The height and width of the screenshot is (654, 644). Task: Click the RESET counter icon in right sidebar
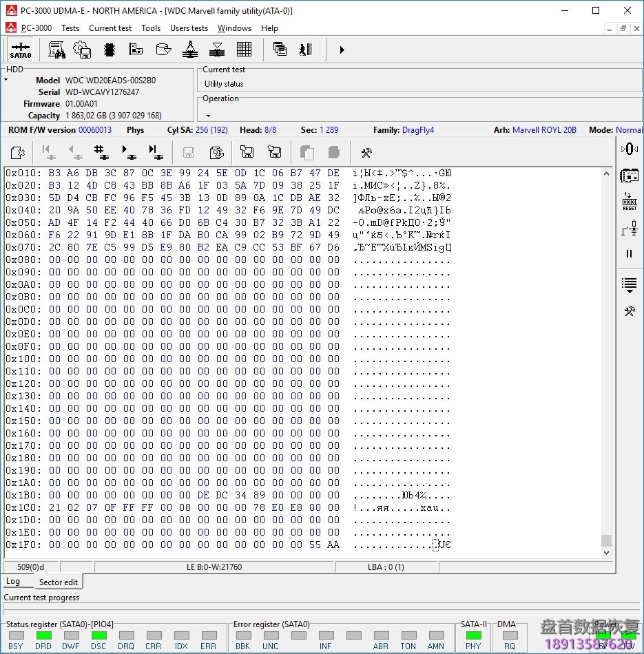[629, 202]
